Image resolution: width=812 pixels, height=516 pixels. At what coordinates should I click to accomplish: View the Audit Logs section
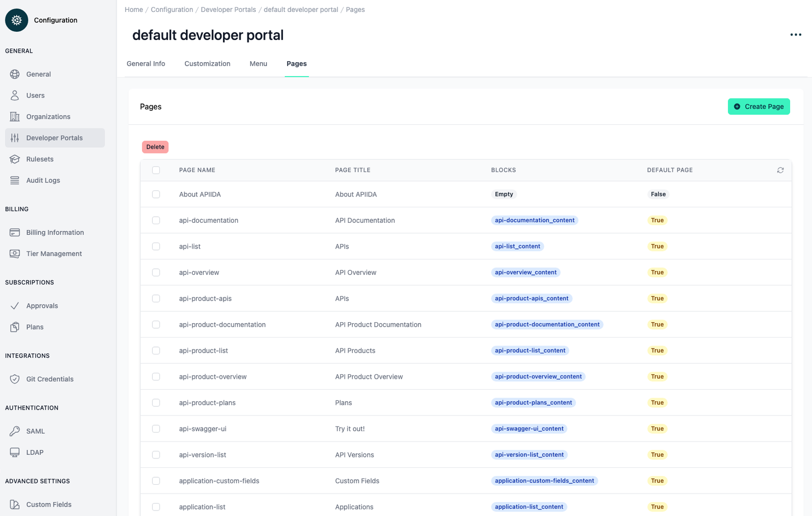(43, 180)
